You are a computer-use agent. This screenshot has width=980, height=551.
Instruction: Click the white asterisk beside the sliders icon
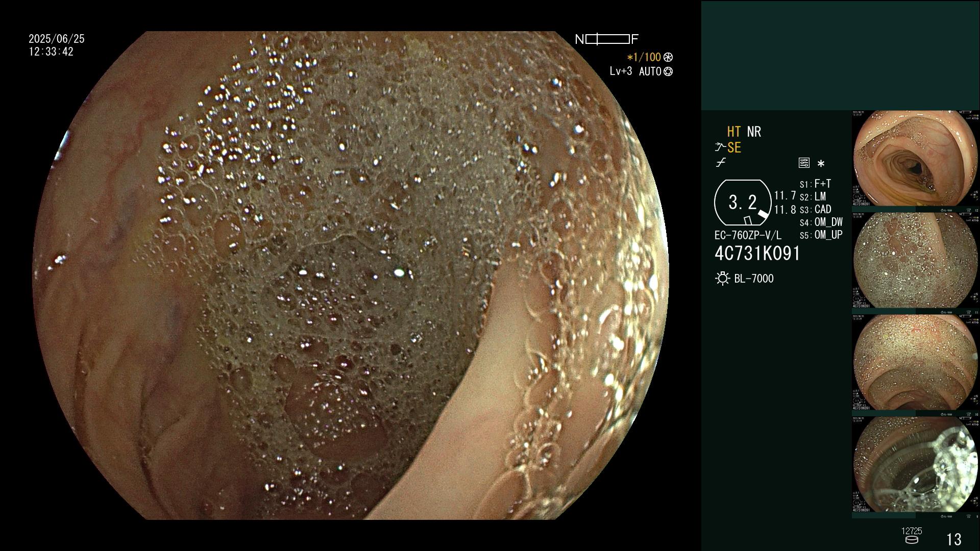[821, 164]
